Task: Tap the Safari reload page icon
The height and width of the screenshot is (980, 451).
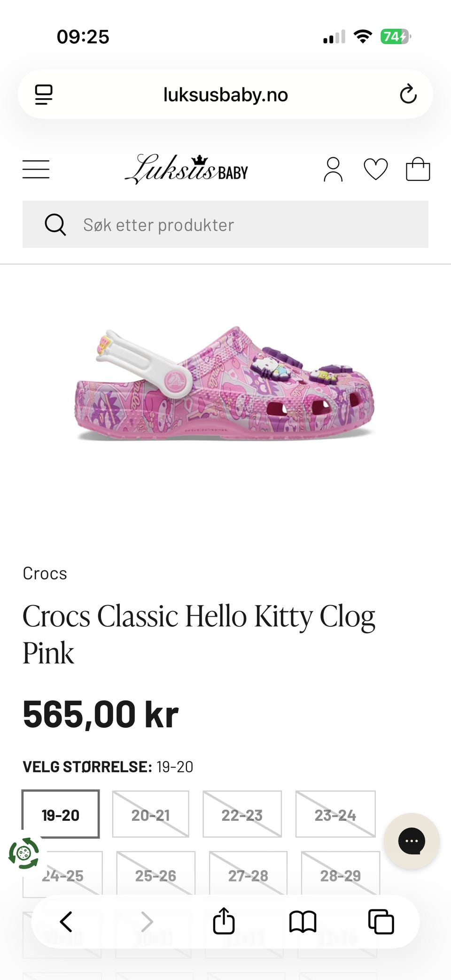Action: tap(408, 94)
